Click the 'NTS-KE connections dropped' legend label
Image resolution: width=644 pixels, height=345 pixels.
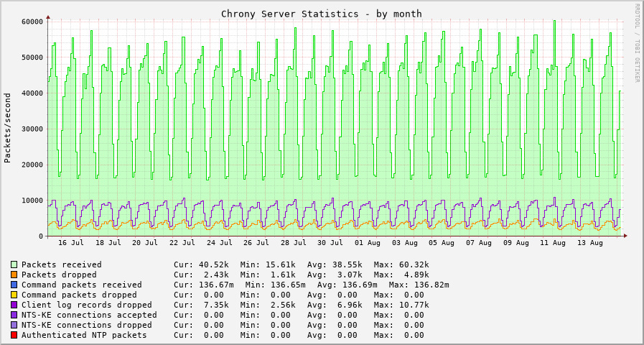click(x=87, y=326)
